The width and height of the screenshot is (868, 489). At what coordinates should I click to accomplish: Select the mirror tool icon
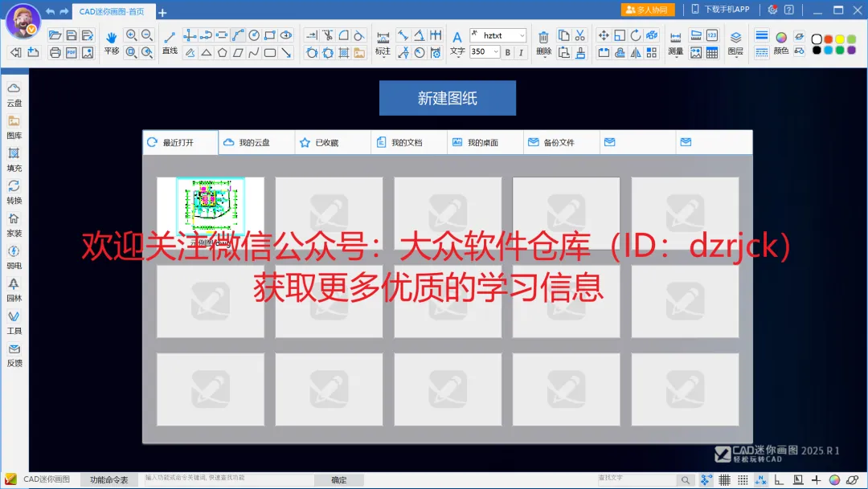tap(636, 52)
